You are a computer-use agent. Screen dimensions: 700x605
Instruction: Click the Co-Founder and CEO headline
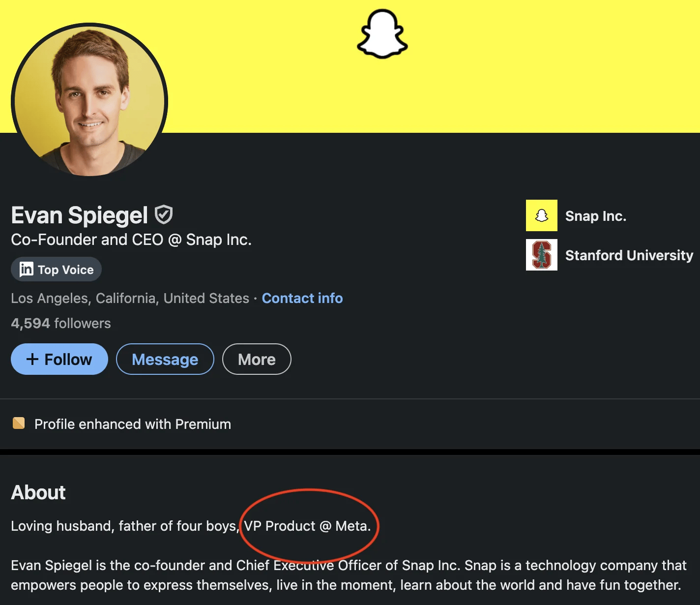pos(131,240)
